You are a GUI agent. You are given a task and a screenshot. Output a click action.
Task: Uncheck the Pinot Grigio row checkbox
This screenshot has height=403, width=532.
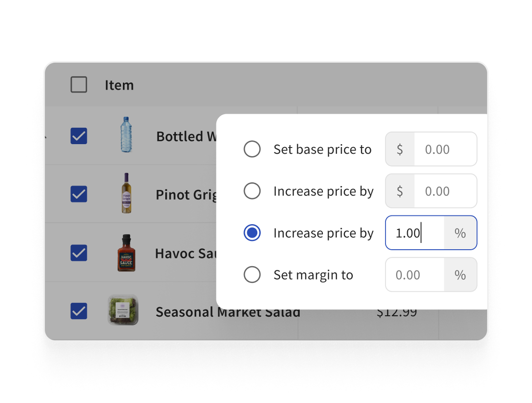point(79,194)
